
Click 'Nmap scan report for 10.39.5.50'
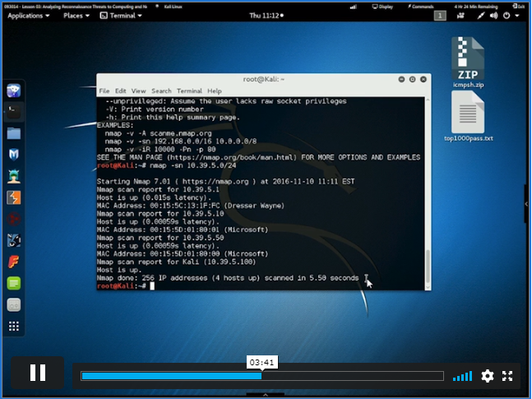(160, 238)
